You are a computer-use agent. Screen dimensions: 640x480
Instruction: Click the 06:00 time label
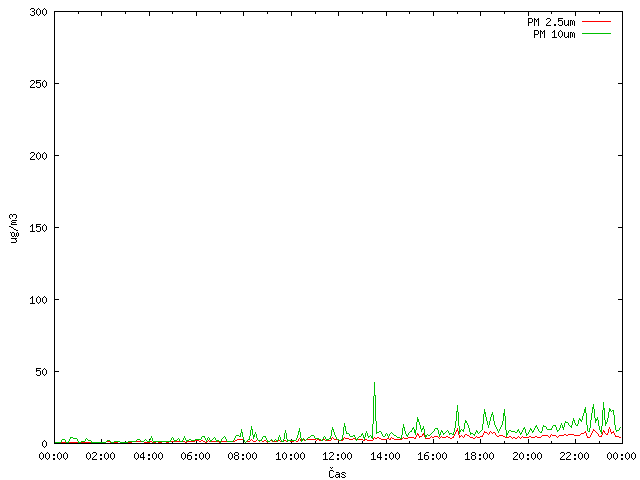coord(196,456)
